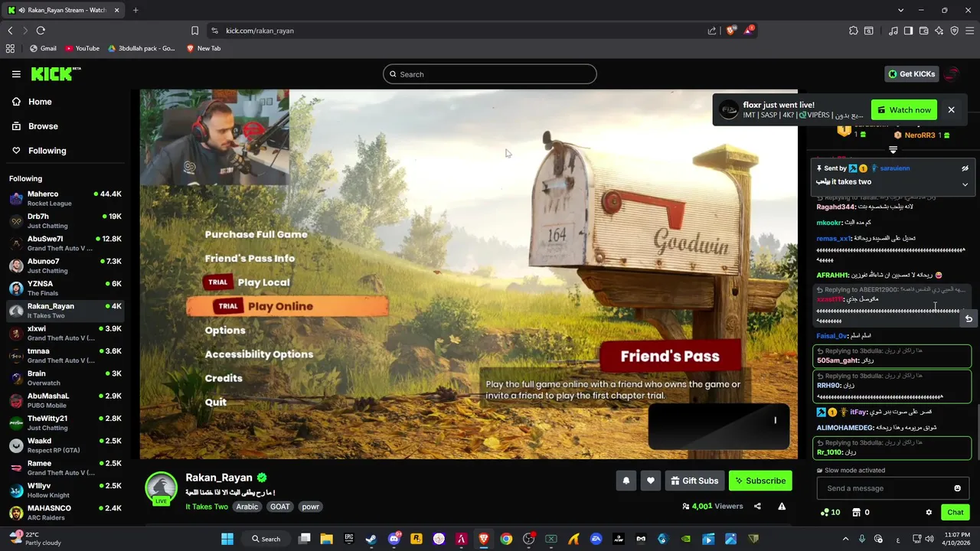Open the YouTube bookmark
Screen dimensions: 980x551
(82, 48)
